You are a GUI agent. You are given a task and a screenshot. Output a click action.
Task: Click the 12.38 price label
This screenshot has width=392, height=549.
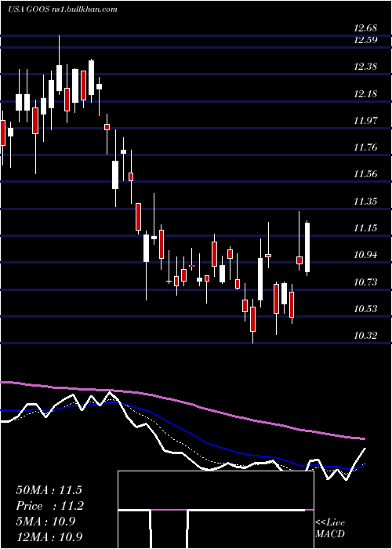[365, 66]
